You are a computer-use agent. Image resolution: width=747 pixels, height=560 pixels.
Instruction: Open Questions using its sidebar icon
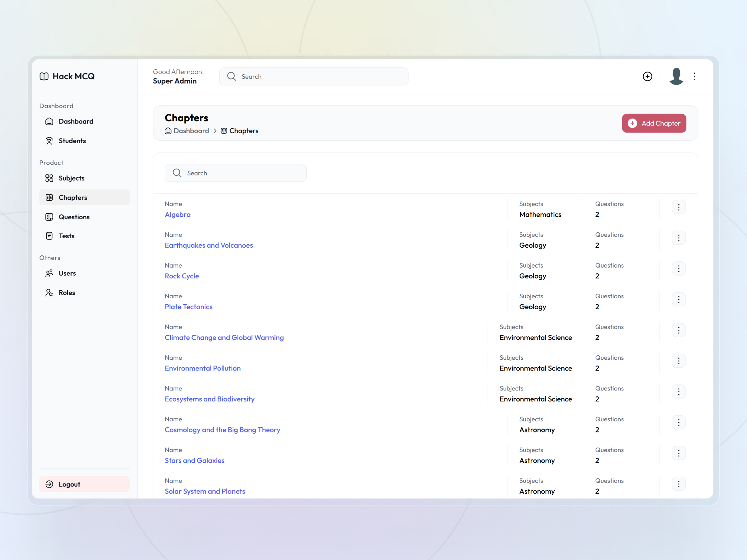tap(49, 217)
